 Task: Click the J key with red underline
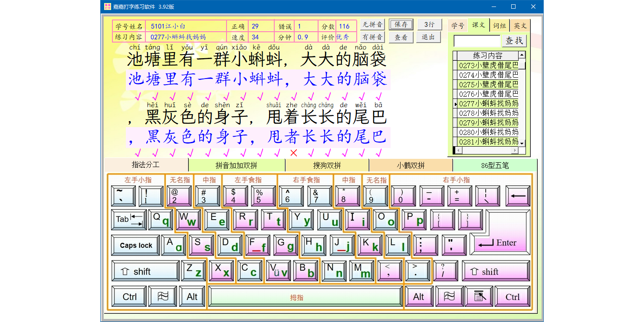[x=342, y=246]
